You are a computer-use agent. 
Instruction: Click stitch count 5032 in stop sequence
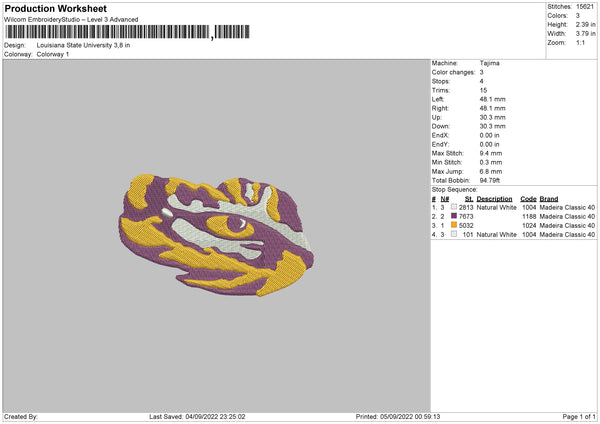pos(466,226)
